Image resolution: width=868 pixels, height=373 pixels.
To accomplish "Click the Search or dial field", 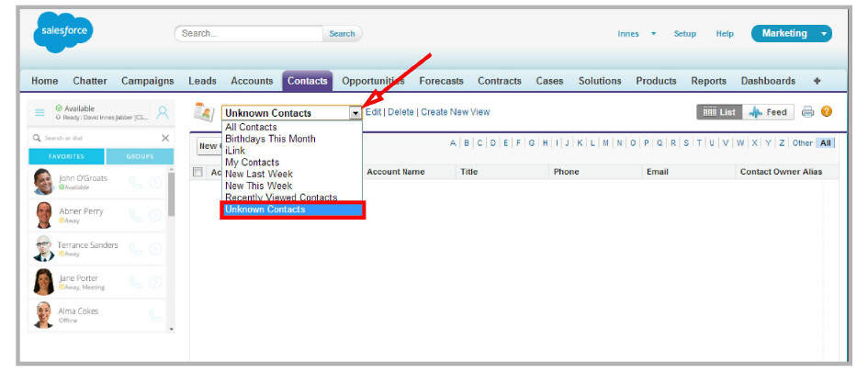I will point(95,139).
